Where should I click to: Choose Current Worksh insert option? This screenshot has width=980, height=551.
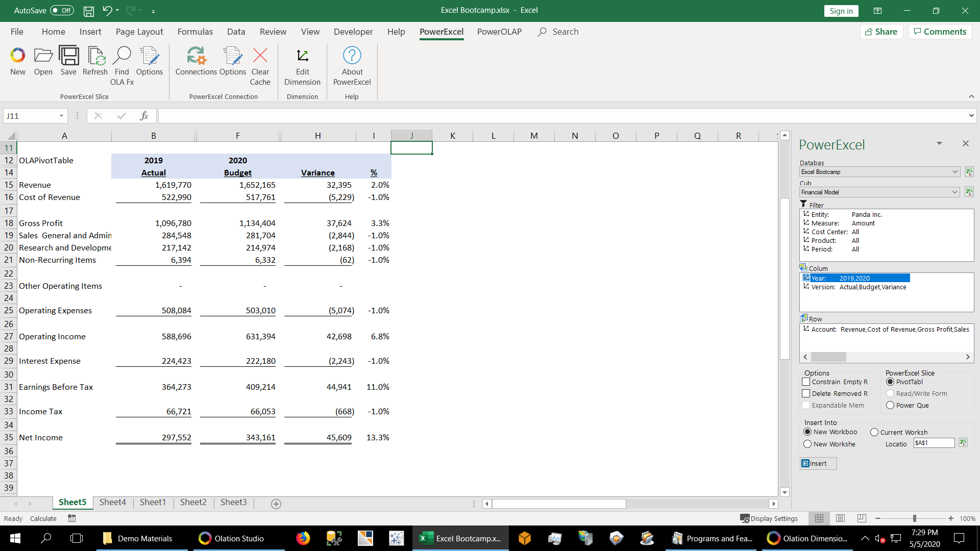tap(874, 432)
